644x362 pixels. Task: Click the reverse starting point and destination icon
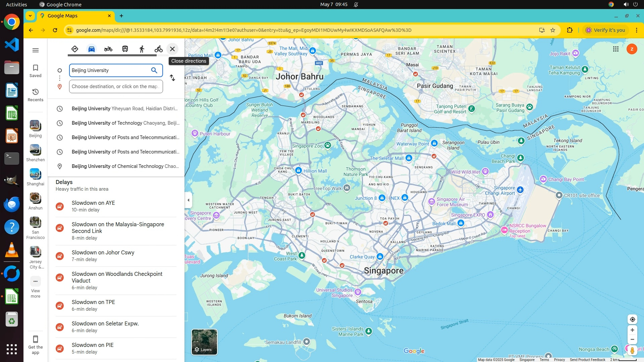click(x=172, y=78)
